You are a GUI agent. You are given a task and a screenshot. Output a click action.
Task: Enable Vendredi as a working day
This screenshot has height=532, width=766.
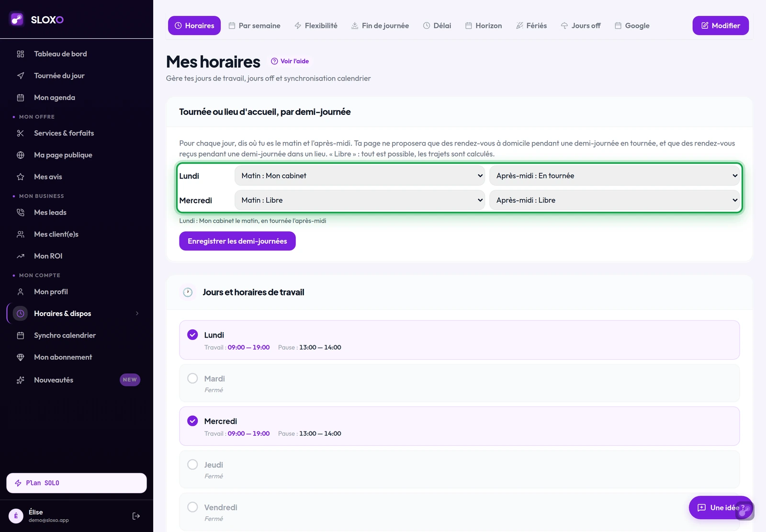[192, 507]
